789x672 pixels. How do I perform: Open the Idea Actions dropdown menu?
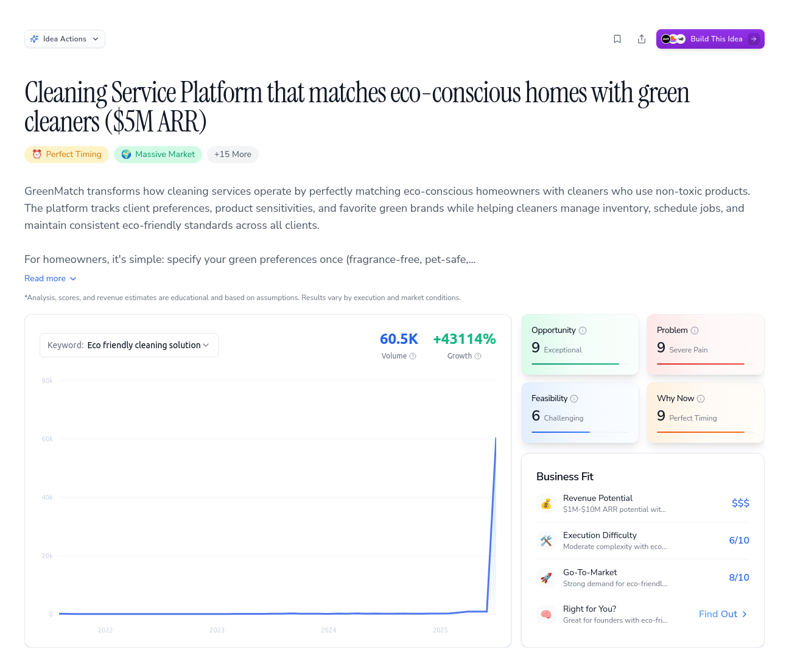point(65,39)
